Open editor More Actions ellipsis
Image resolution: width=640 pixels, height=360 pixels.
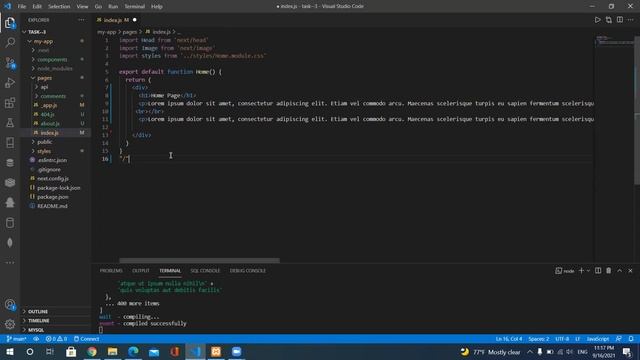631,20
